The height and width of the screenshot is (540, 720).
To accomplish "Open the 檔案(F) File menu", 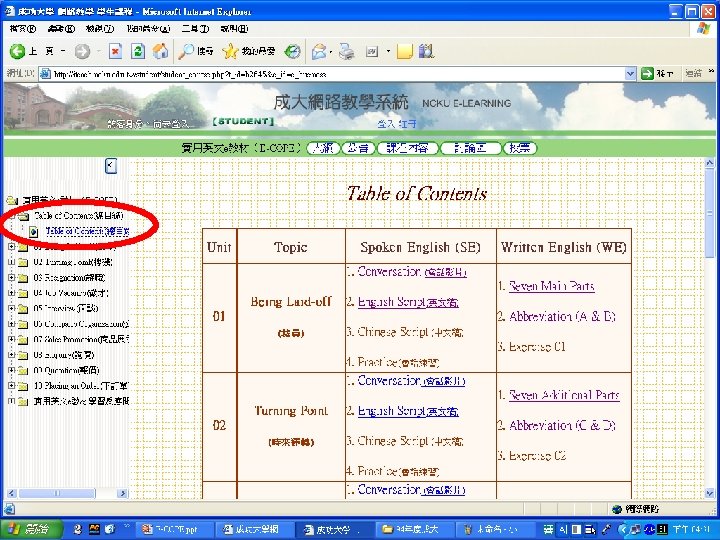I will coord(22,29).
